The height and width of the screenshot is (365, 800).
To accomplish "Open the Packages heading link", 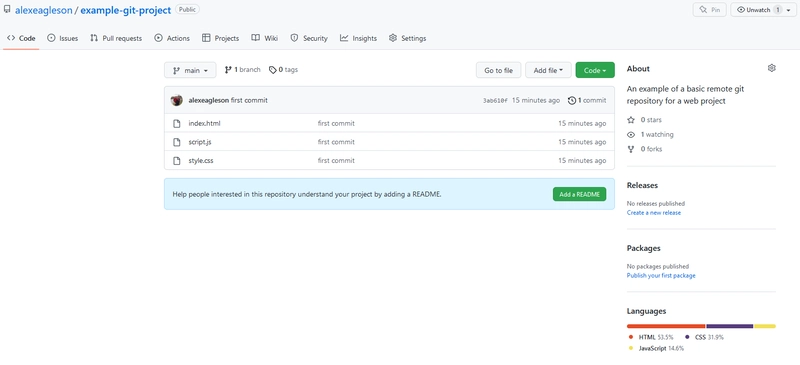I will [x=643, y=248].
